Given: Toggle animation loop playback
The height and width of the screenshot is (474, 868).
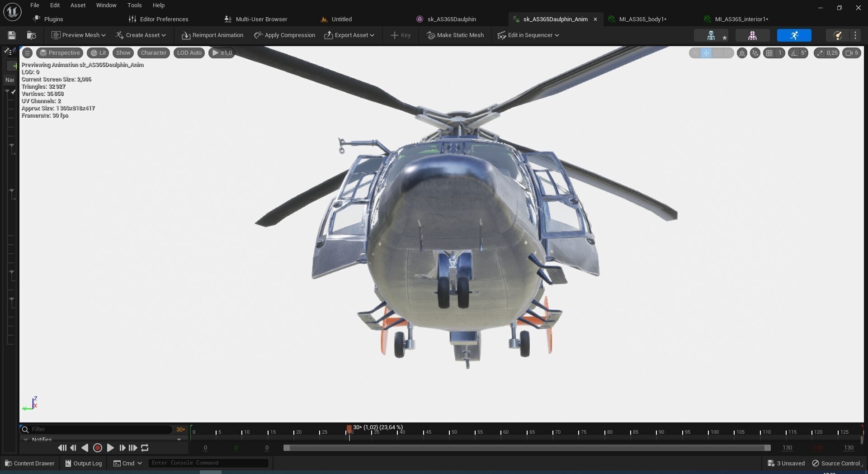Looking at the screenshot, I should tap(145, 448).
